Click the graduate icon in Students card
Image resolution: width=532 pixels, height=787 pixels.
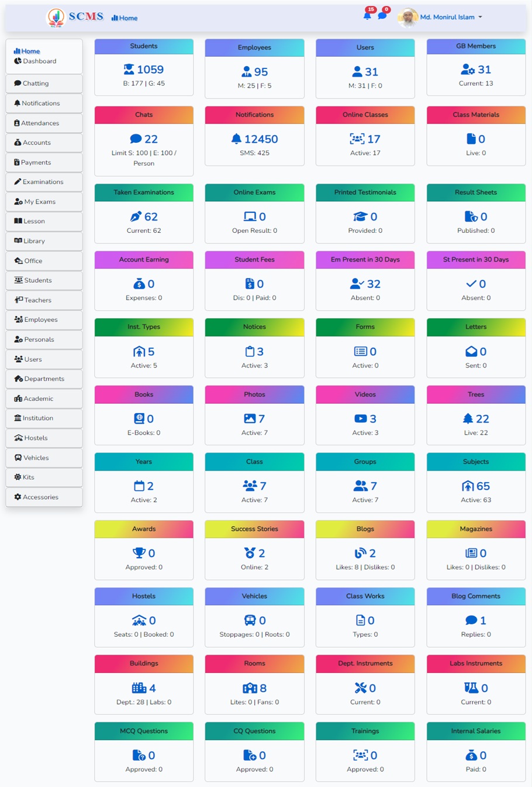tap(129, 70)
